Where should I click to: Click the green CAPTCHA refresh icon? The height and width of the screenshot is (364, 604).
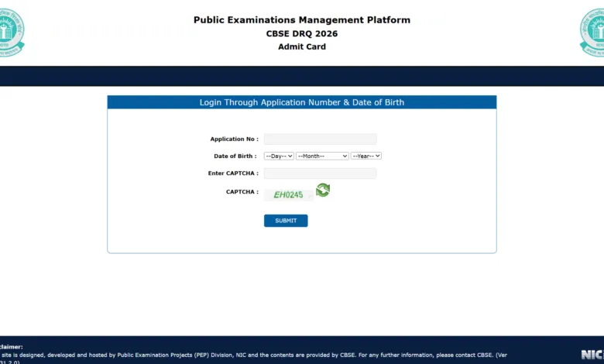point(323,190)
